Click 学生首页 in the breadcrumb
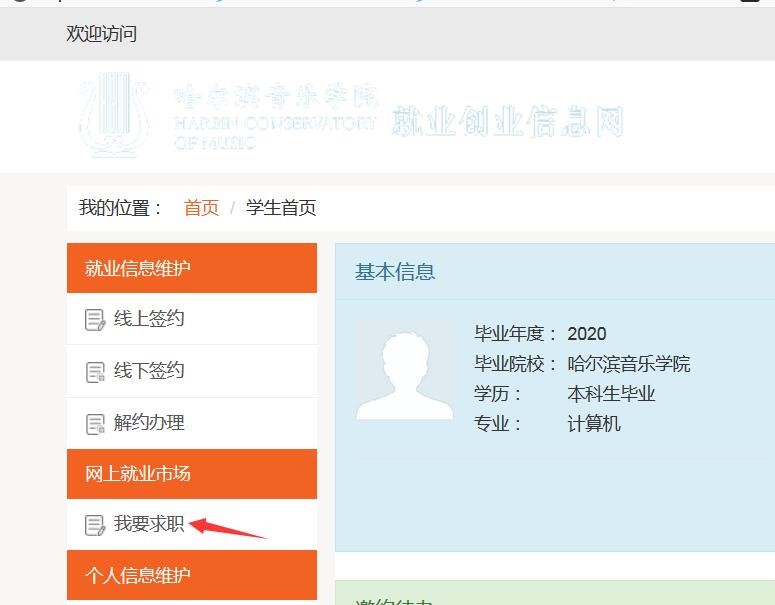775x605 pixels. [x=281, y=208]
